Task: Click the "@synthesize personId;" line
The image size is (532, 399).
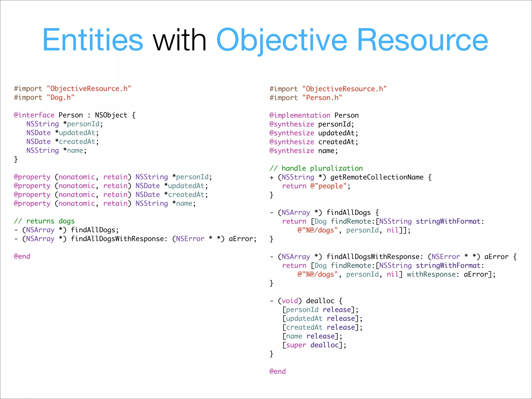Action: 312,124
